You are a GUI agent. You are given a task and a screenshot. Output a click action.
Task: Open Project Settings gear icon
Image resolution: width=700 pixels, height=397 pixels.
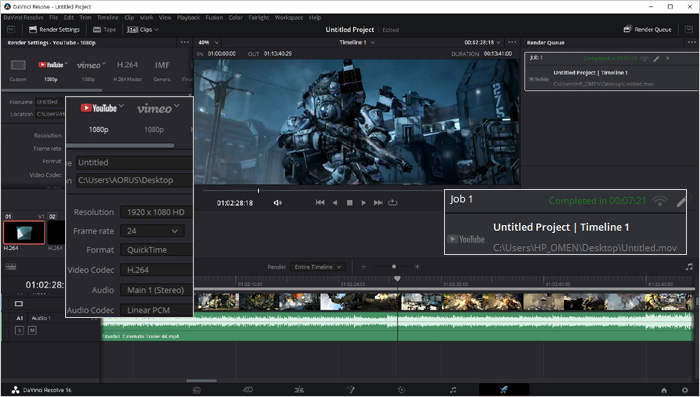[x=685, y=390]
